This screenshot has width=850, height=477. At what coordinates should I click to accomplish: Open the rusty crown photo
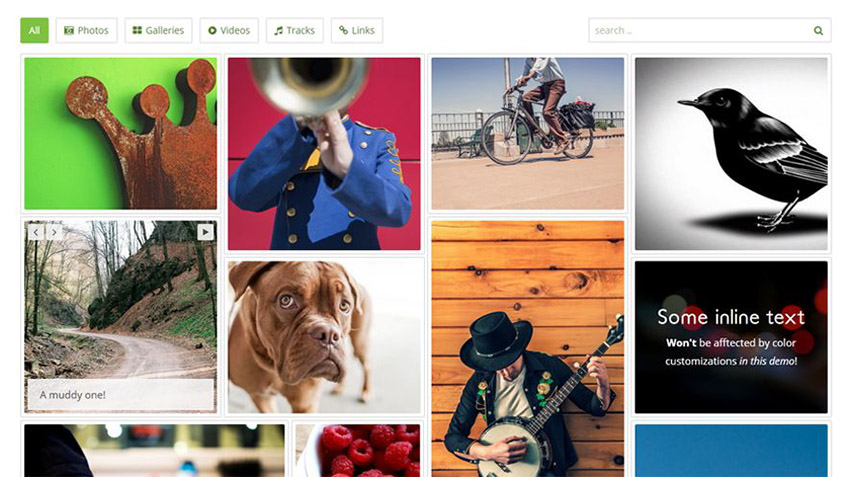click(x=120, y=133)
